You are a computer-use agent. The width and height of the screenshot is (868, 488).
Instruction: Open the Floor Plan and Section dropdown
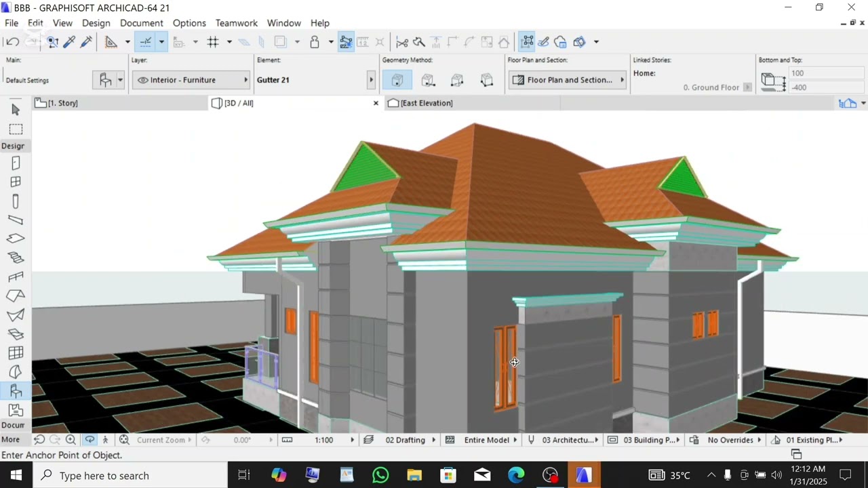tap(568, 80)
